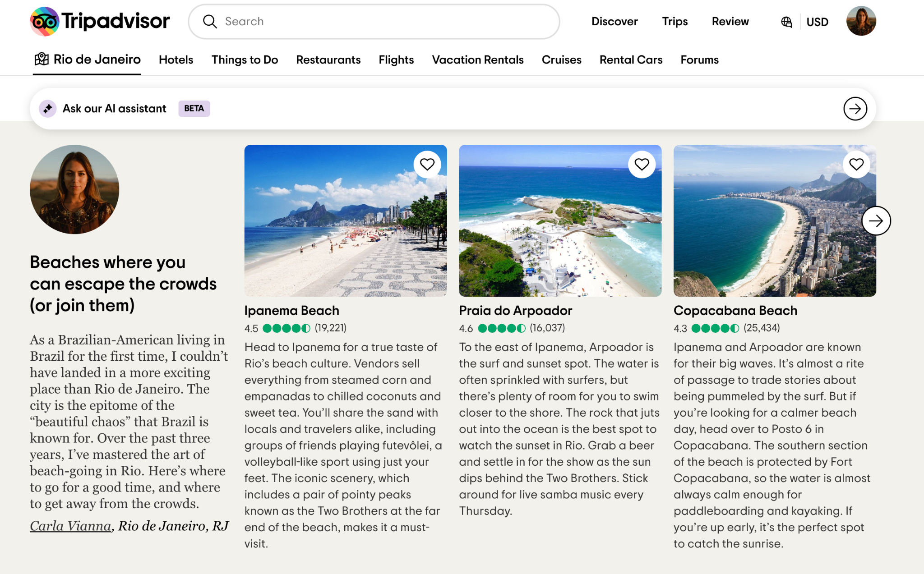Open the Trips menu
924x574 pixels.
pyautogui.click(x=675, y=21)
